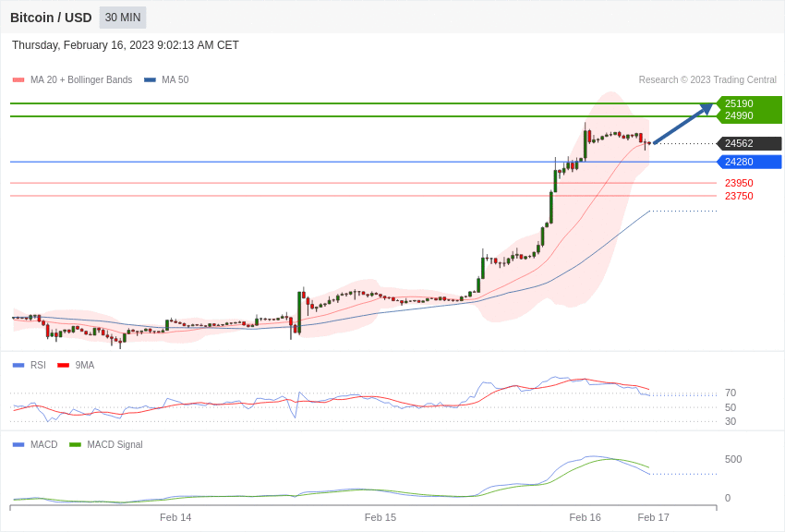Click the 'RSI' legend label

pyautogui.click(x=38, y=366)
